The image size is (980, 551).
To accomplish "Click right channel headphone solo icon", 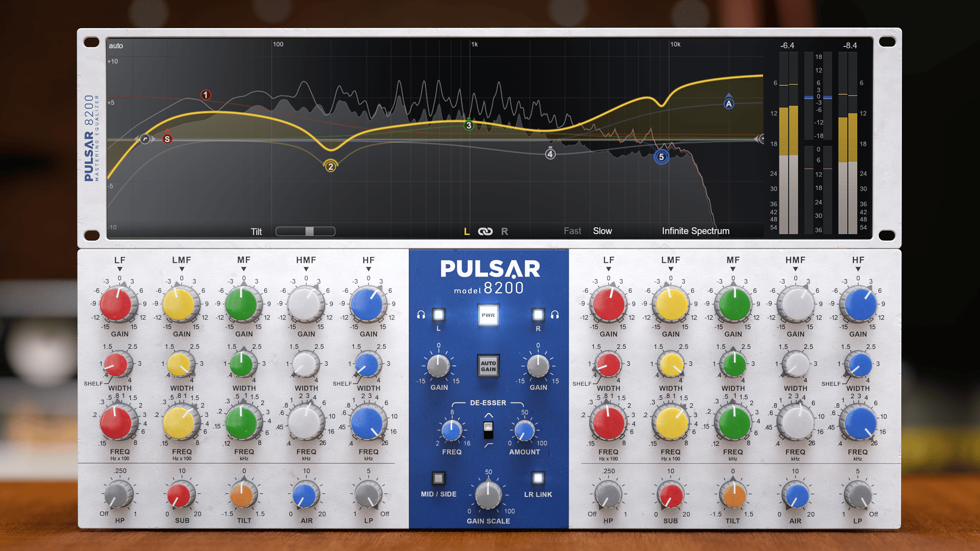I will 555,315.
